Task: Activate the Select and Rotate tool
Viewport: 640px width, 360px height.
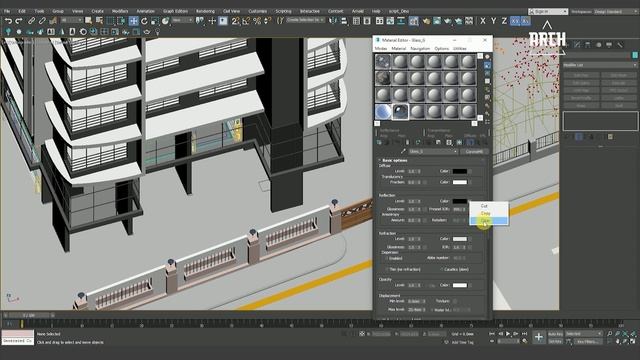Action: (144, 21)
